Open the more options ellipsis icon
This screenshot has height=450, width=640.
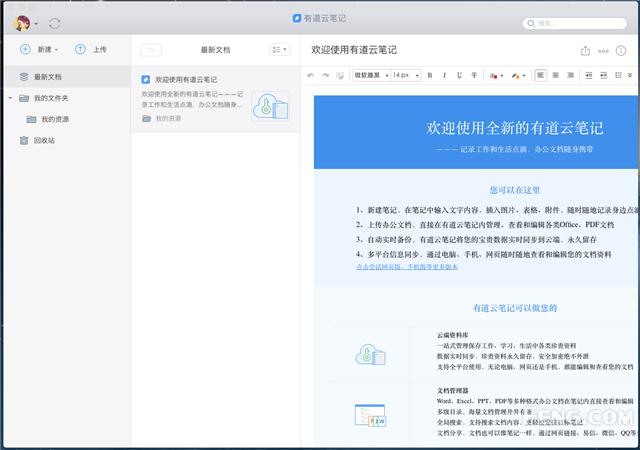[603, 51]
